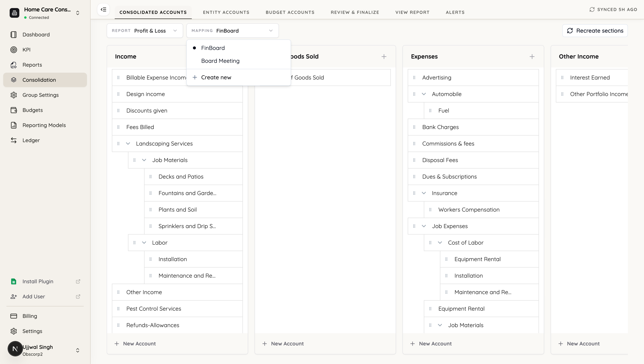This screenshot has height=364, width=644.
Task: Click Recreate sections button
Action: 595,31
